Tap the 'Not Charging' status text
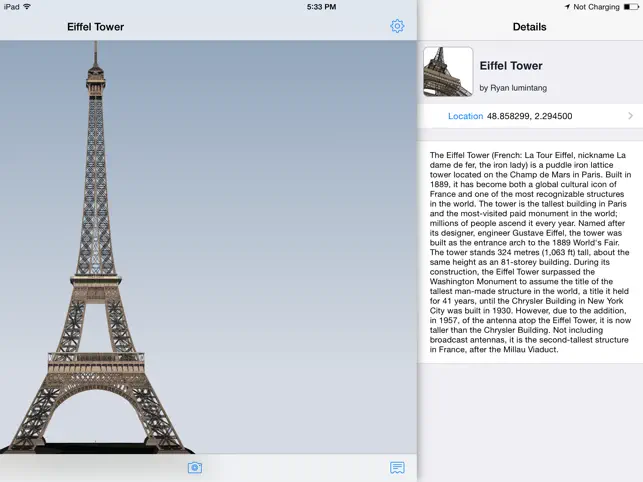This screenshot has height=482, width=643. (x=596, y=7)
